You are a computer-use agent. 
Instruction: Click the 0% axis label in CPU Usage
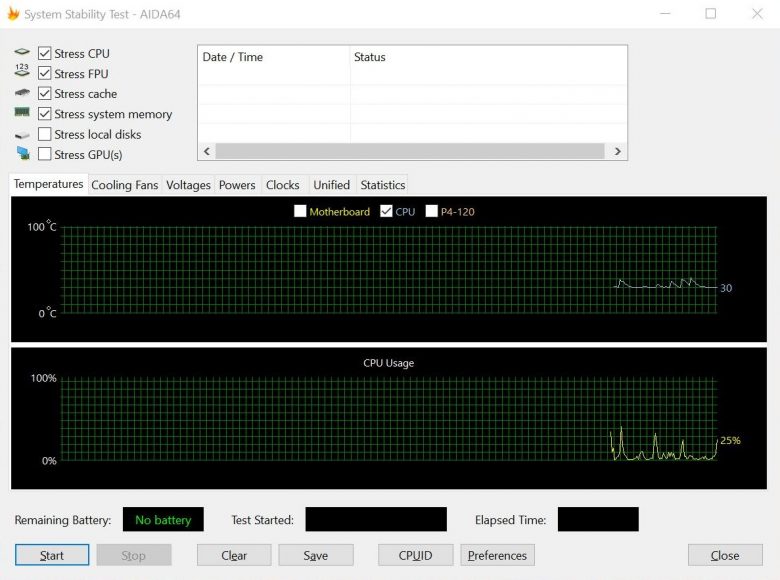[49, 461]
